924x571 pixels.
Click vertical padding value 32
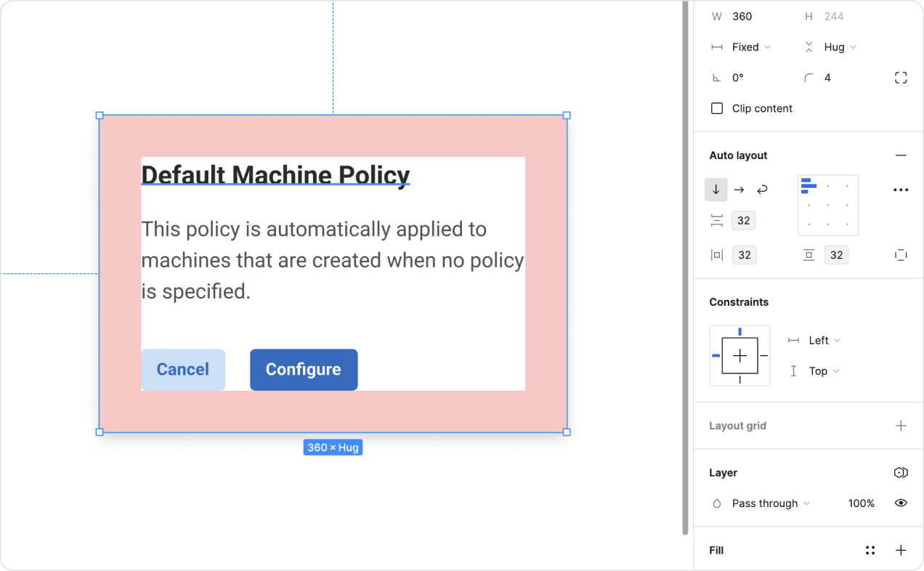(x=836, y=255)
